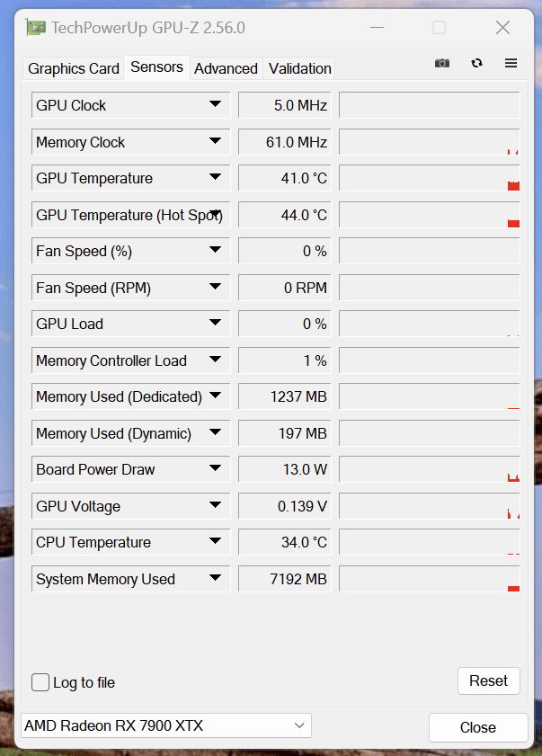Enable the Log to file checkbox
The height and width of the screenshot is (756, 542).
(x=40, y=682)
